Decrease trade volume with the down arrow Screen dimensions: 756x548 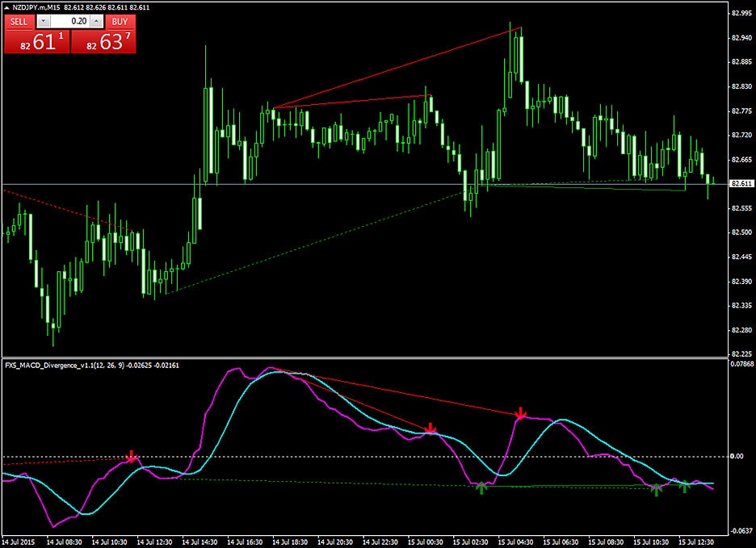tap(44, 21)
